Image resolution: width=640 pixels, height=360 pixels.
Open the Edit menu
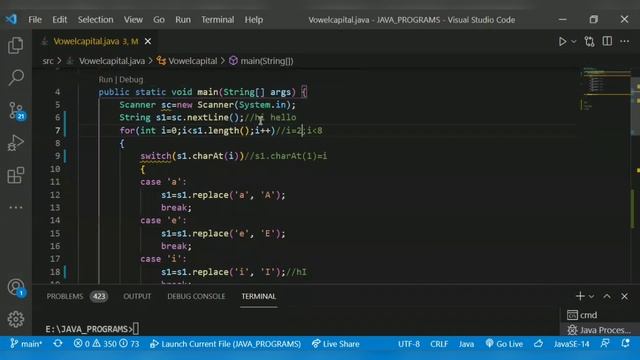(x=59, y=20)
